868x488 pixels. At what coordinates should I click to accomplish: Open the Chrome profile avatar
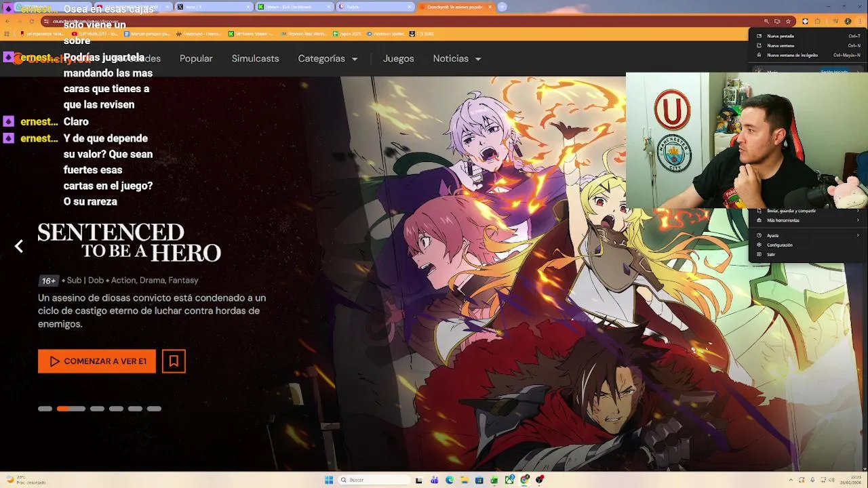tap(848, 21)
